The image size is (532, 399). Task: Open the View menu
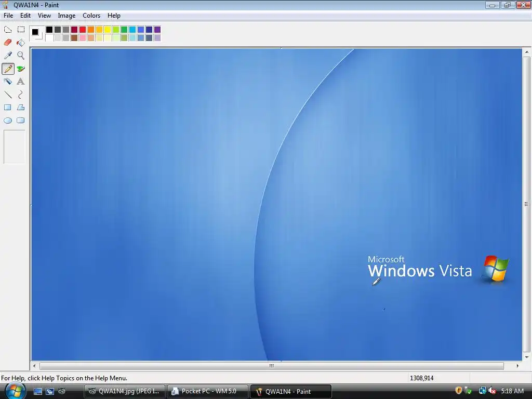(44, 16)
